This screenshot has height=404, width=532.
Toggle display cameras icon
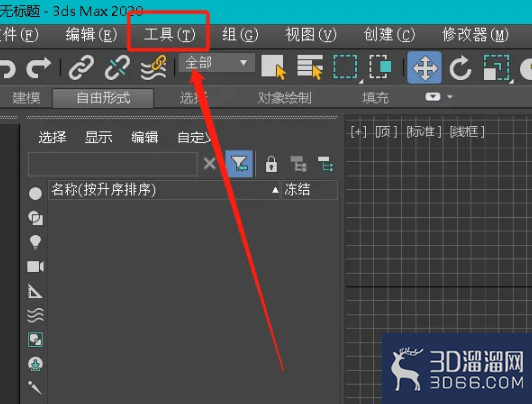(35, 267)
